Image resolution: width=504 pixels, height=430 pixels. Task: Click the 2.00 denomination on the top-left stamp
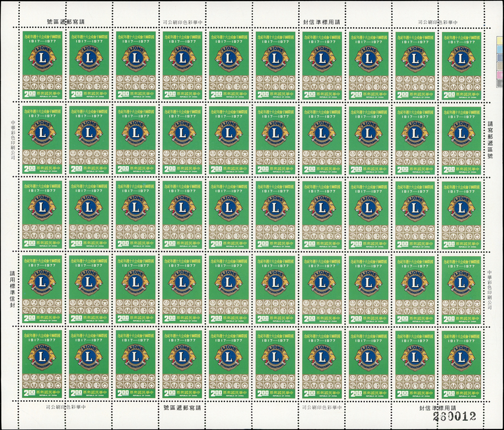31,94
